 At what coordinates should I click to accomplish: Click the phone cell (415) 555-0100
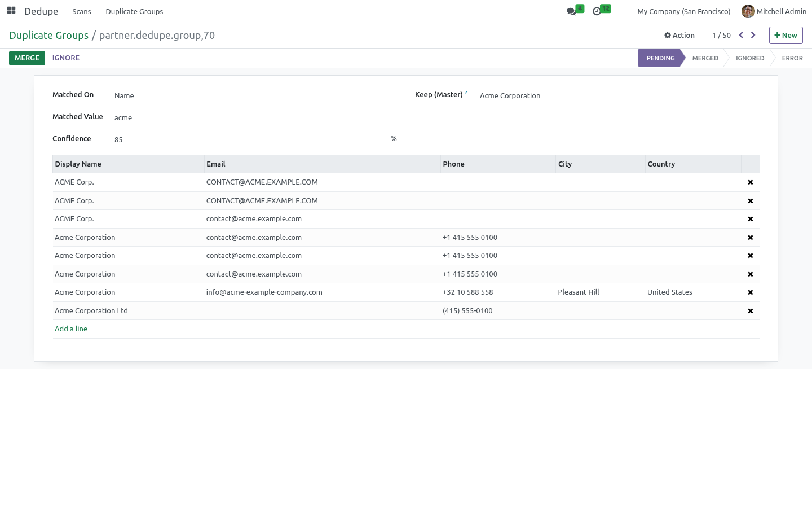[498, 311]
